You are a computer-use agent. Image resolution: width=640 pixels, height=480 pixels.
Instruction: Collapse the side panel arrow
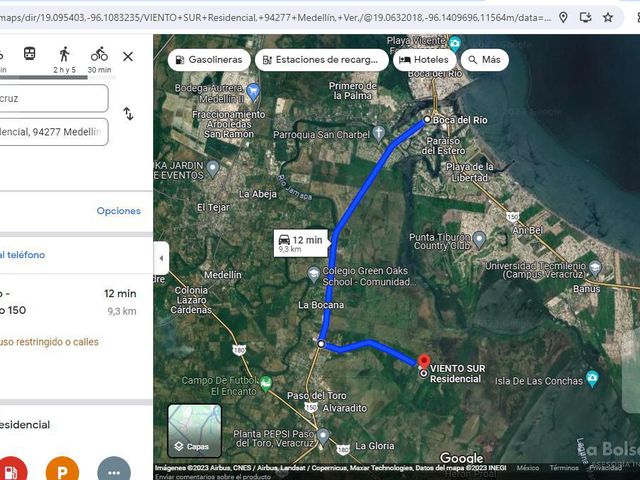click(161, 258)
